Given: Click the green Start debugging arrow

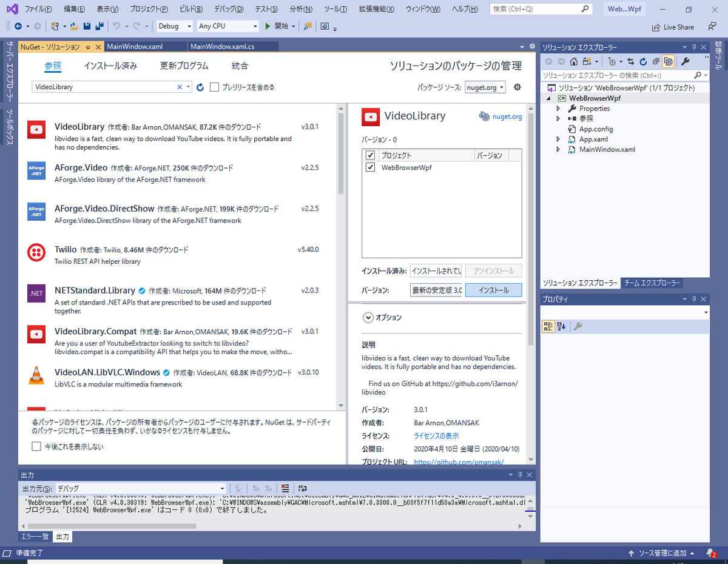Looking at the screenshot, I should coord(268,26).
